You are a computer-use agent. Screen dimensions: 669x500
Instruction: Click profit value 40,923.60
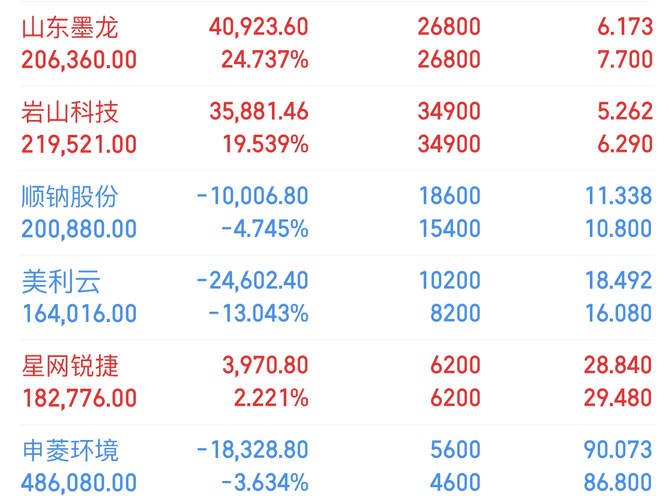(x=259, y=27)
